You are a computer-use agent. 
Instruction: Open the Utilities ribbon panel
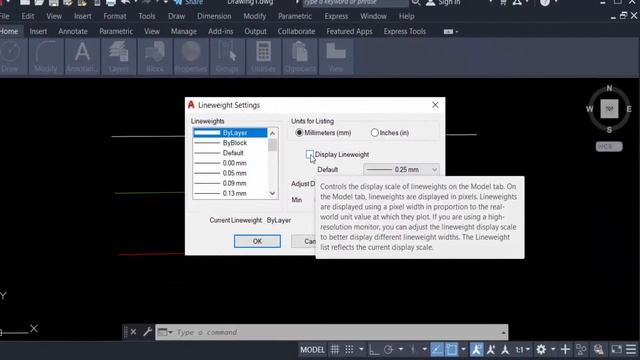click(x=263, y=57)
